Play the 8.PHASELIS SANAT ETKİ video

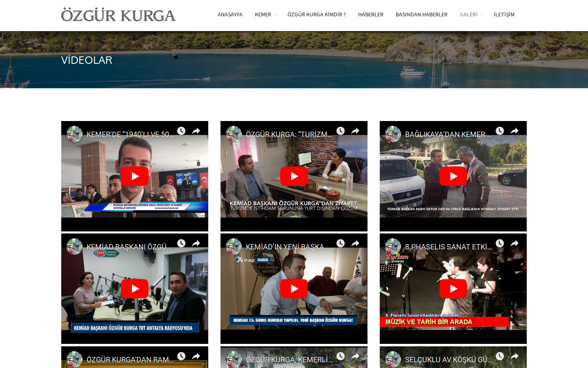coord(453,289)
